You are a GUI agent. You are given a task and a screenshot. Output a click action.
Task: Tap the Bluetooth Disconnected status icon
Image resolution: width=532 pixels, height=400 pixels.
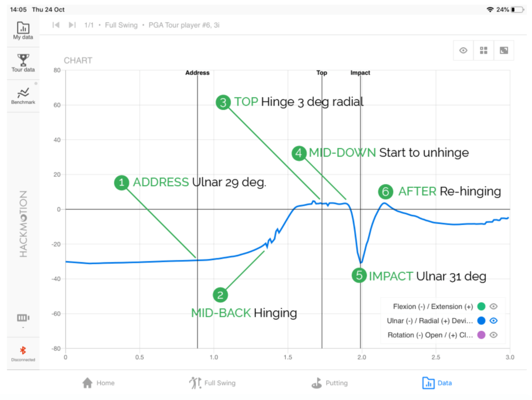coord(23,353)
